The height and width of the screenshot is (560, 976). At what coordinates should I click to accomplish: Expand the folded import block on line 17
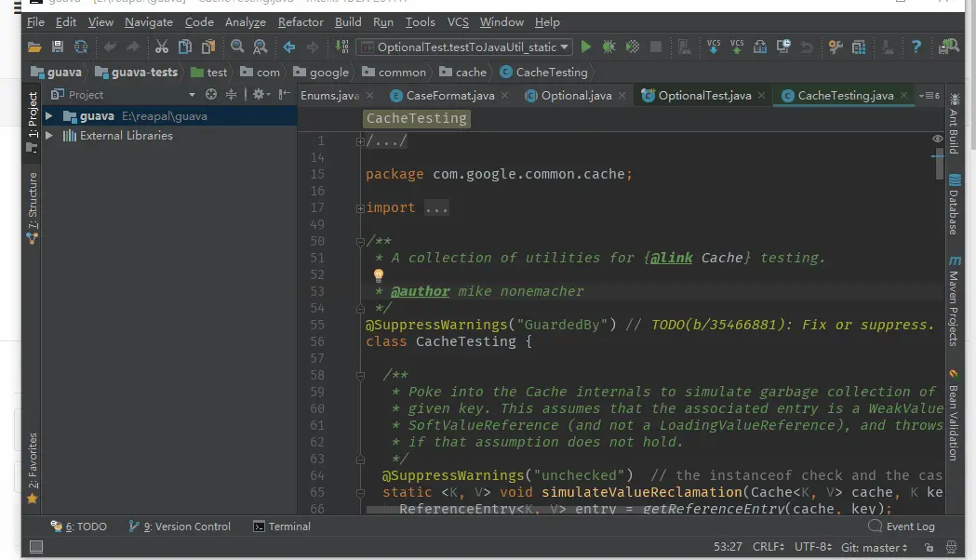[360, 208]
